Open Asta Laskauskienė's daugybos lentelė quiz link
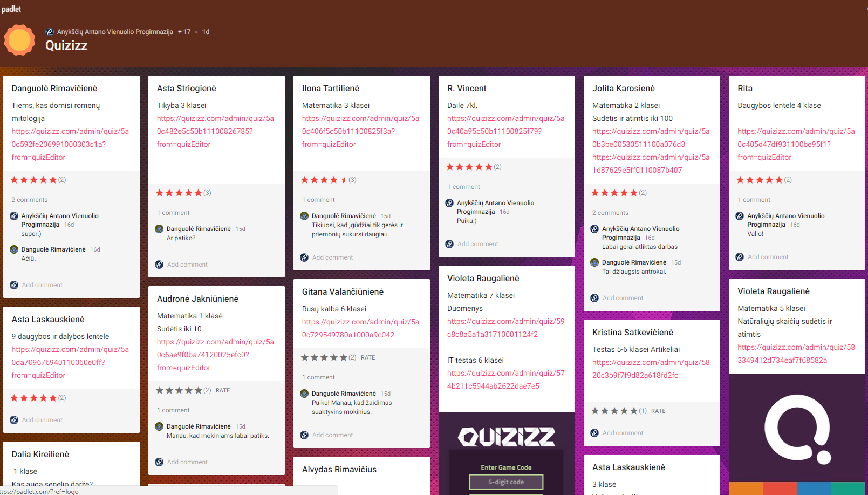Screen dimensions: 868x495 pos(70,362)
